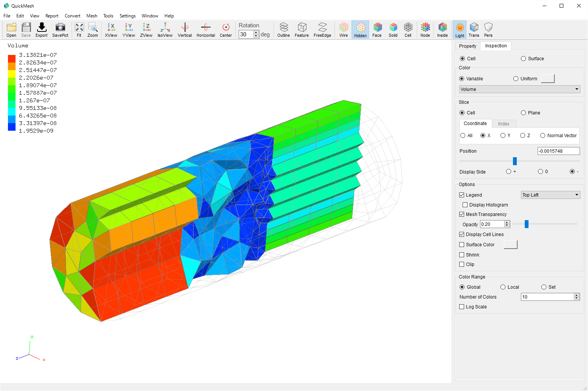Switch to Wire display mode
The height and width of the screenshot is (391, 588).
[344, 30]
